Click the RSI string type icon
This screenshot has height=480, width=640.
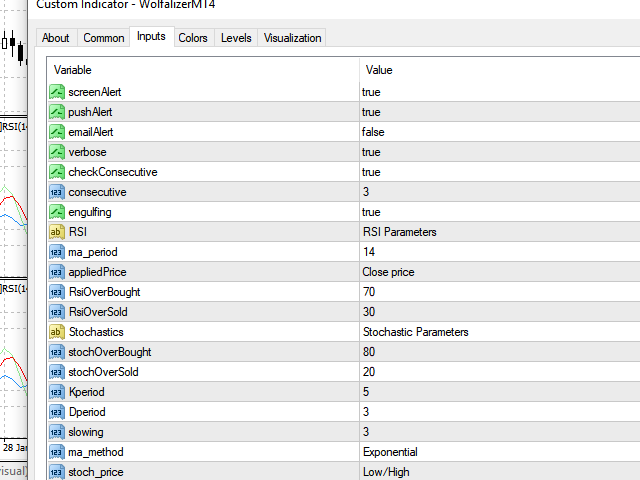tap(57, 232)
